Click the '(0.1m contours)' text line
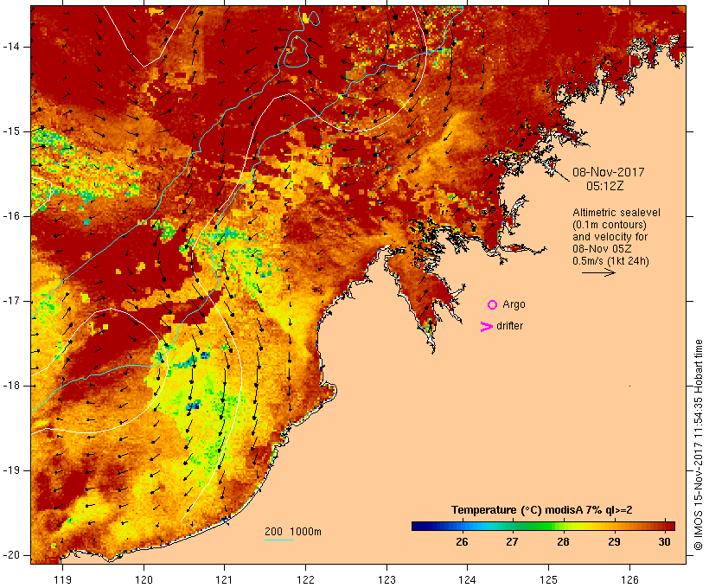This screenshot has width=709, height=588. tap(610, 225)
